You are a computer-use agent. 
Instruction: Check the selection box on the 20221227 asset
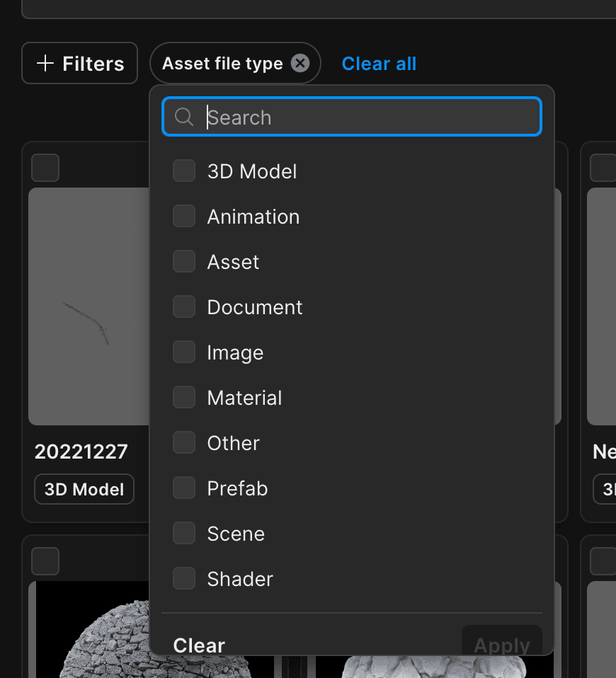[45, 168]
